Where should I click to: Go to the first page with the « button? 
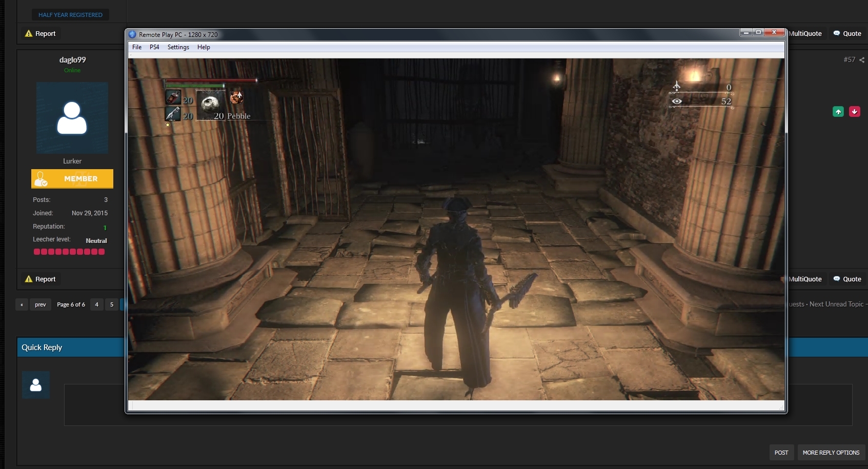pos(22,304)
